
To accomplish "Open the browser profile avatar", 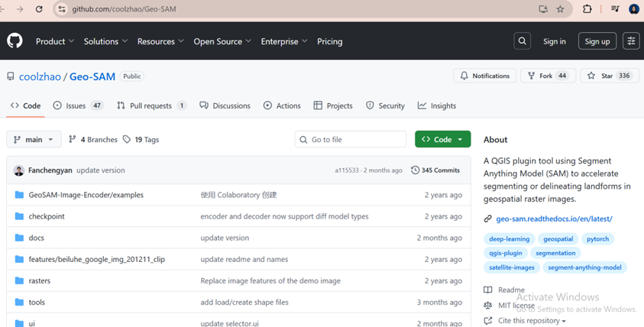I will point(634,9).
